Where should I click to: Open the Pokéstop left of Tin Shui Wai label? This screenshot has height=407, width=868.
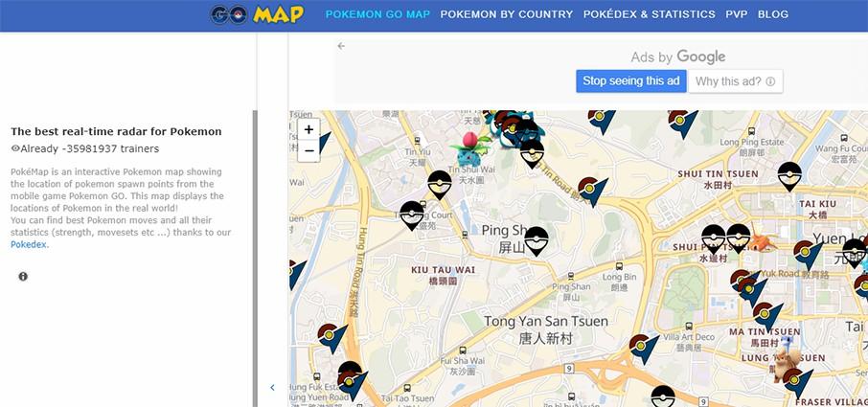[440, 185]
